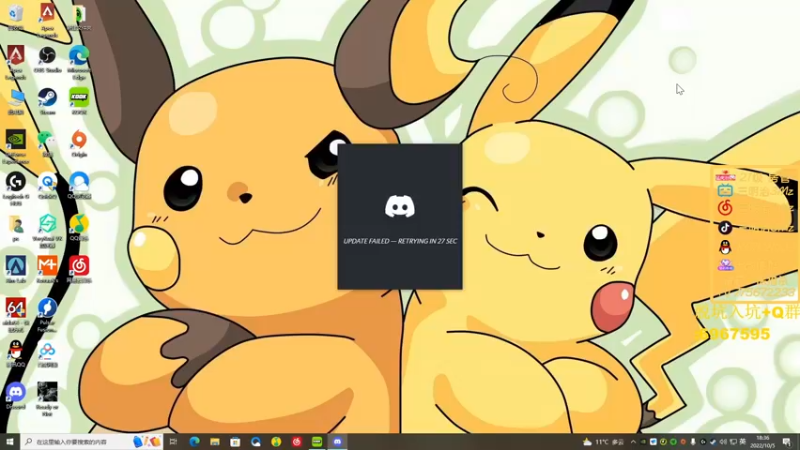Launch NetEase Cloud Music desktop shortcut
800x450 pixels.
pyautogui.click(x=79, y=270)
